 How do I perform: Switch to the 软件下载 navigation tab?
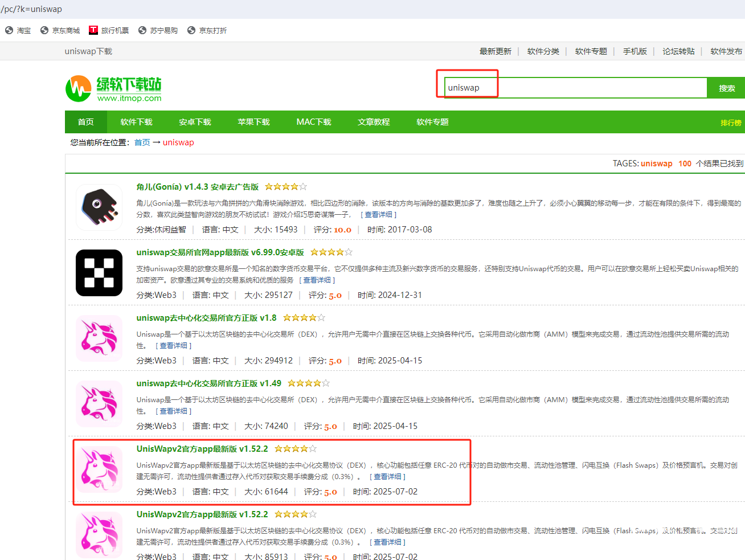(137, 122)
